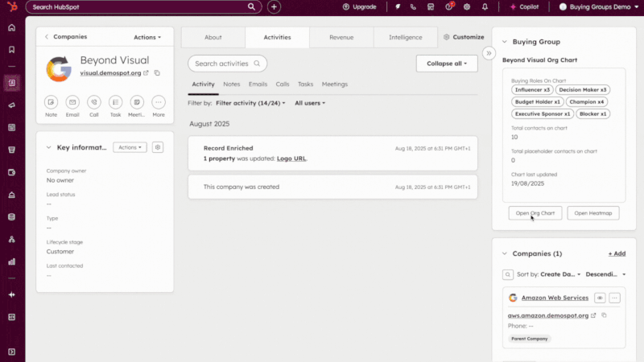Image resolution: width=644 pixels, height=362 pixels.
Task: Toggle preview eye for Amazon Web Services
Action: click(x=600, y=298)
